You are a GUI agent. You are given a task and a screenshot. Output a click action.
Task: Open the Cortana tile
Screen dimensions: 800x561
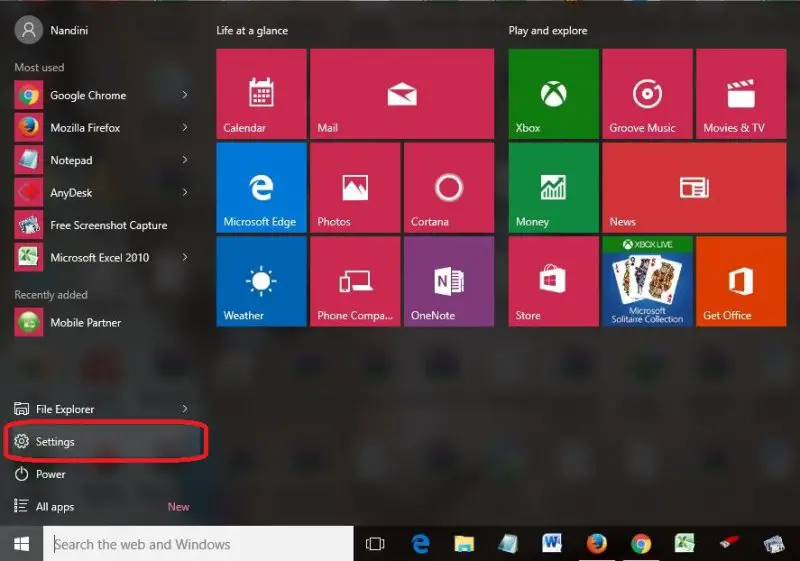pyautogui.click(x=449, y=188)
